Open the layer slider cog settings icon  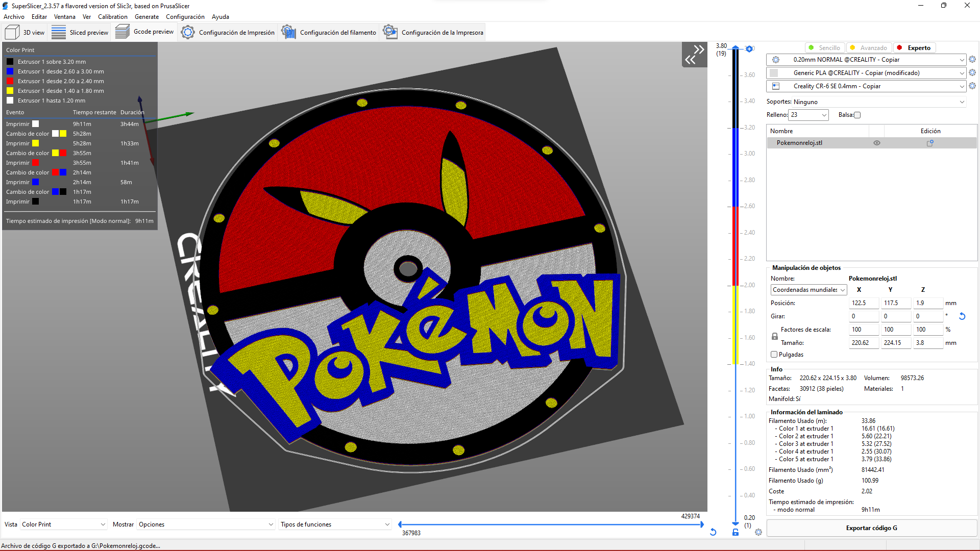(758, 532)
